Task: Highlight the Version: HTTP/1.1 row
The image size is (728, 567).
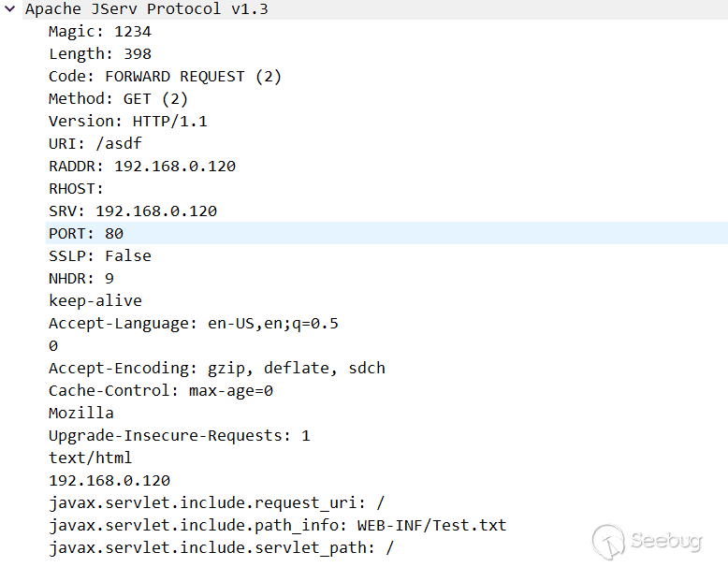Action: [128, 122]
